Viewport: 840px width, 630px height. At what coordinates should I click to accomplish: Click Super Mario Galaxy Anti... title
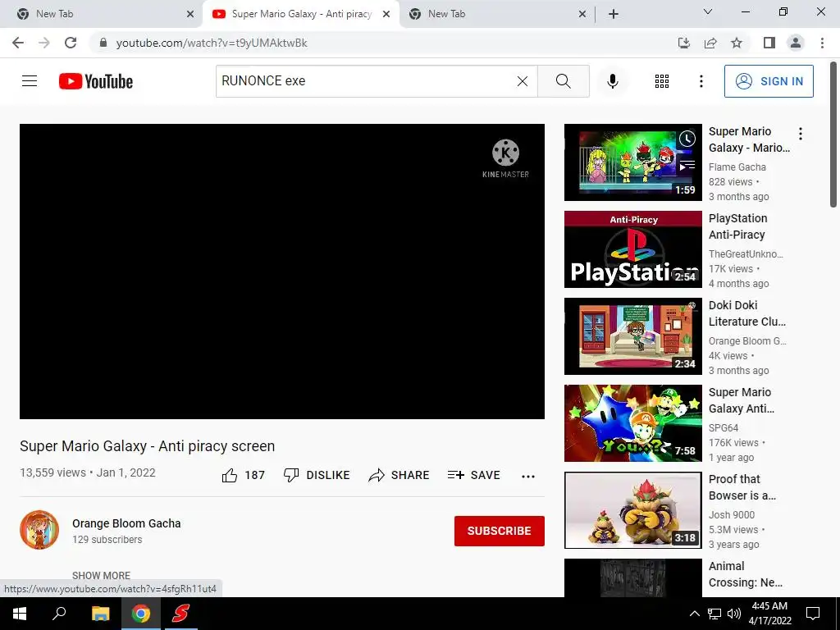[x=741, y=400]
